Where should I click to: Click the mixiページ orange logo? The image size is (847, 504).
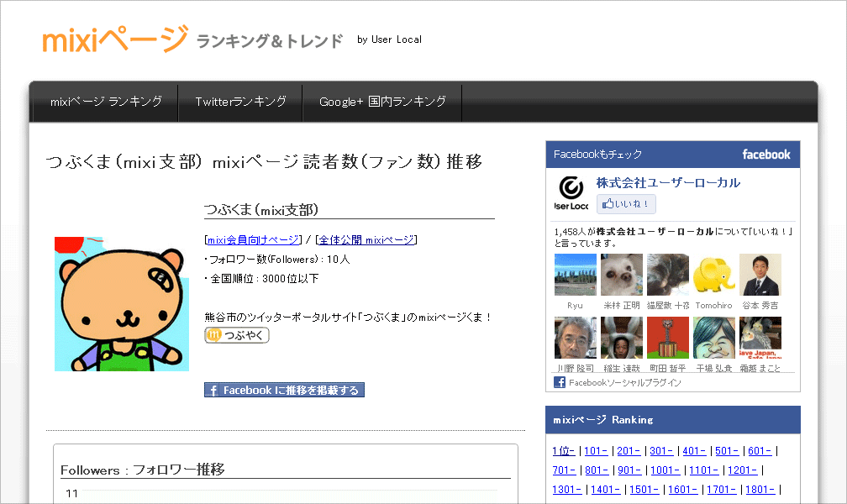tap(115, 39)
